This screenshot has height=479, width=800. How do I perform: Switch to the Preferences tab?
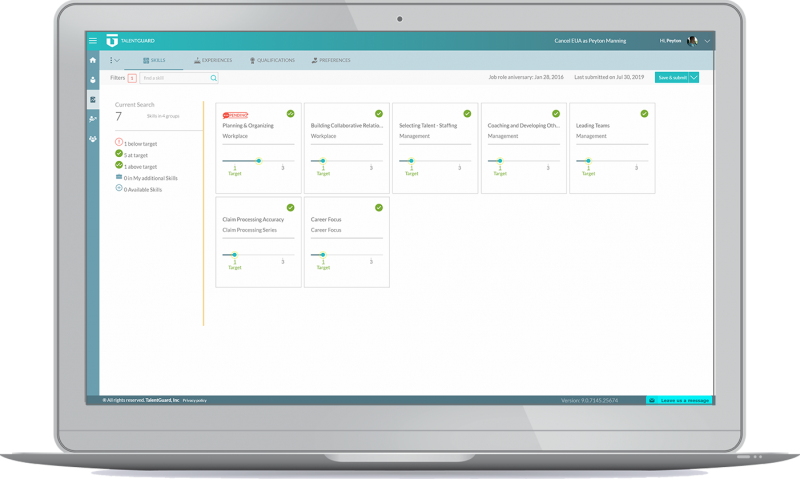[331, 60]
